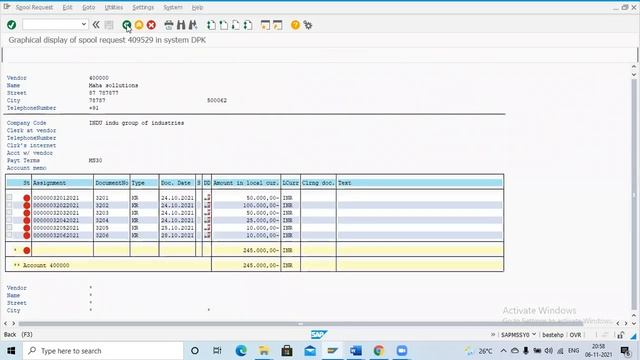
Task: Click the red Cancel icon
Action: pyautogui.click(x=151, y=25)
